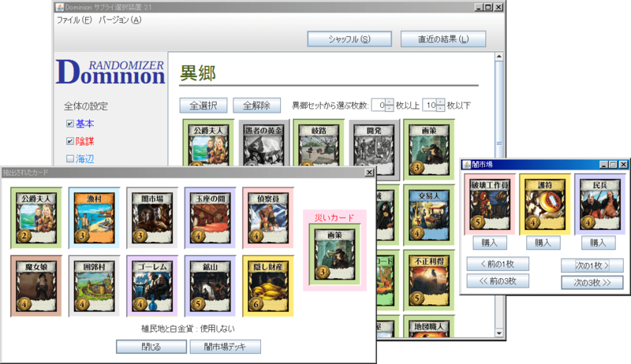Click the scroll-up arrow of main window
The height and width of the screenshot is (364, 631).
tap(499, 57)
